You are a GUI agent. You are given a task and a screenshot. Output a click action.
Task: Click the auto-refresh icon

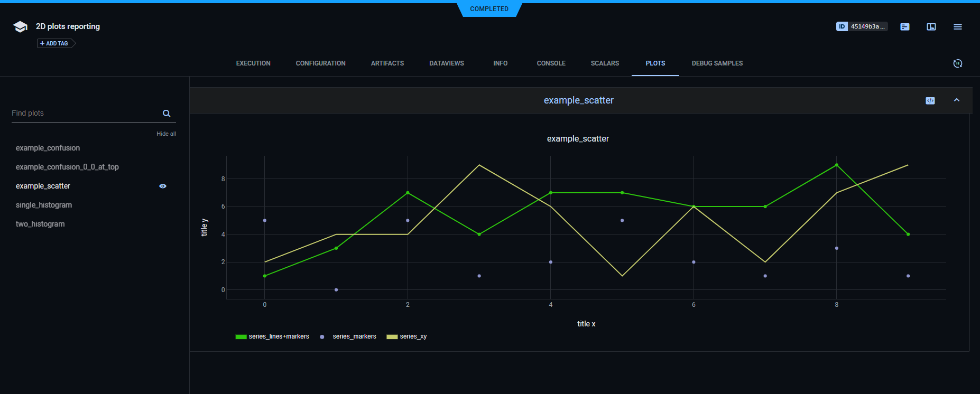(x=957, y=63)
